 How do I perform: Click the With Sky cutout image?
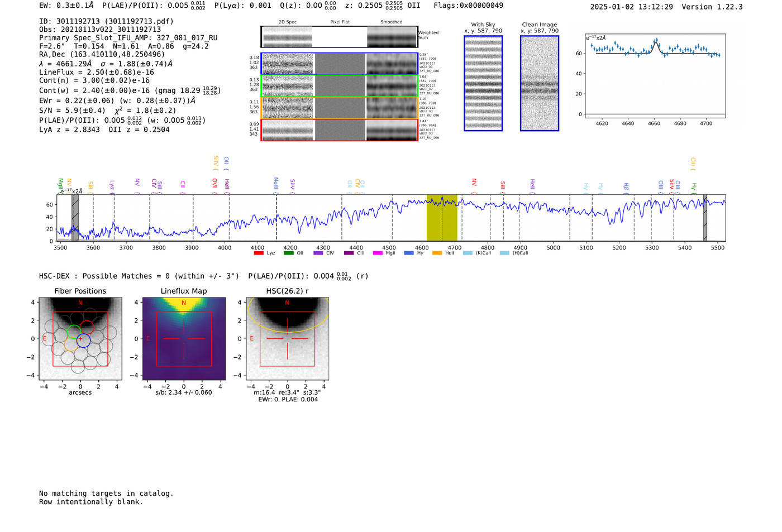click(x=483, y=83)
